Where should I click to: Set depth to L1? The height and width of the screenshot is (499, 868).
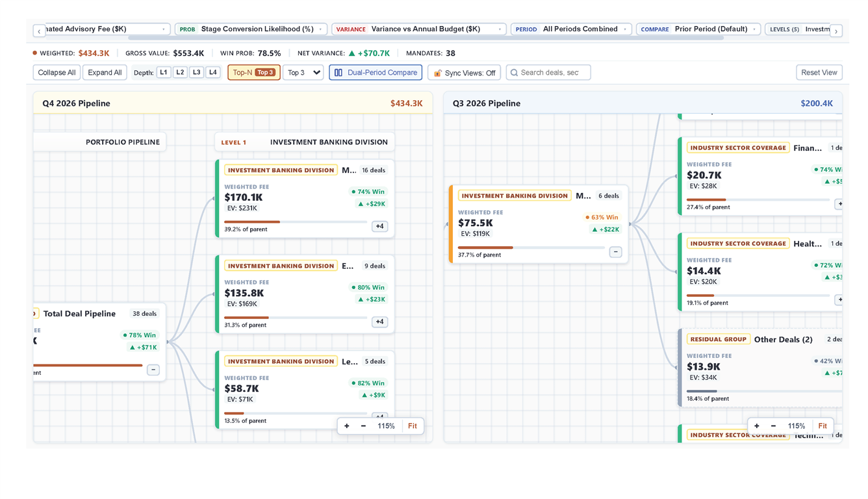tap(164, 73)
